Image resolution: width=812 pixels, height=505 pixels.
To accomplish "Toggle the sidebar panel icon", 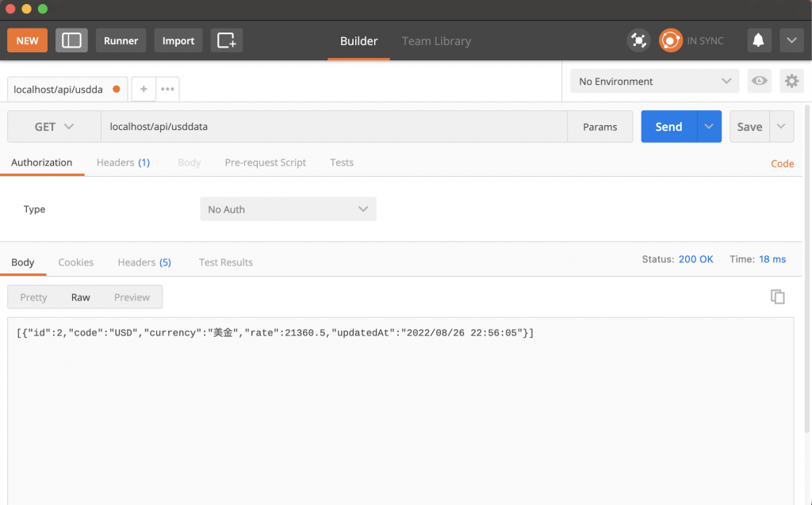I will coord(71,40).
